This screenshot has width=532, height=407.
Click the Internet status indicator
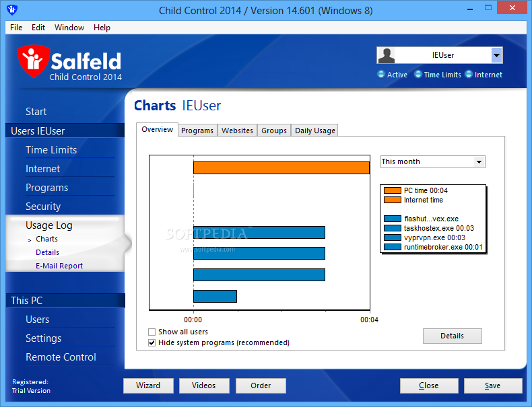pyautogui.click(x=469, y=74)
